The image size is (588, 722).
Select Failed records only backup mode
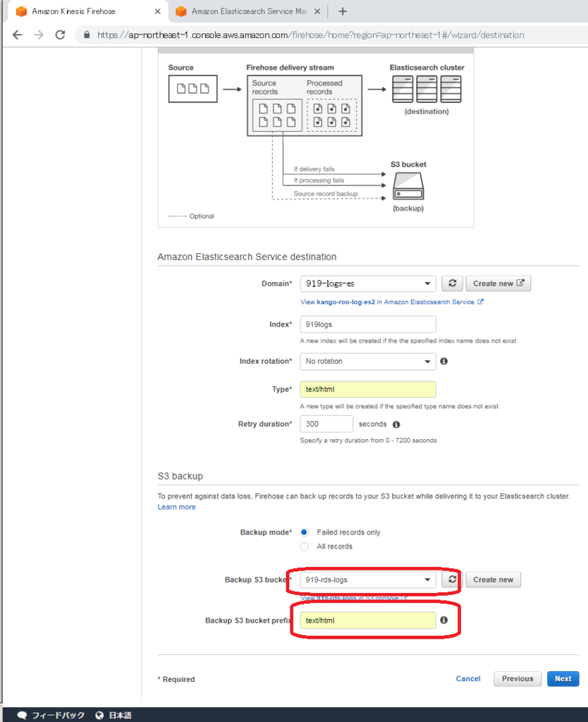tap(305, 532)
